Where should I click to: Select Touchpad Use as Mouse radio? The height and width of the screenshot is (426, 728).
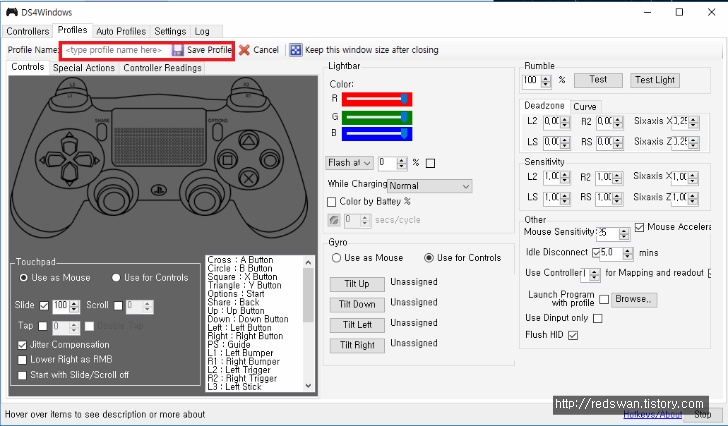tap(24, 278)
